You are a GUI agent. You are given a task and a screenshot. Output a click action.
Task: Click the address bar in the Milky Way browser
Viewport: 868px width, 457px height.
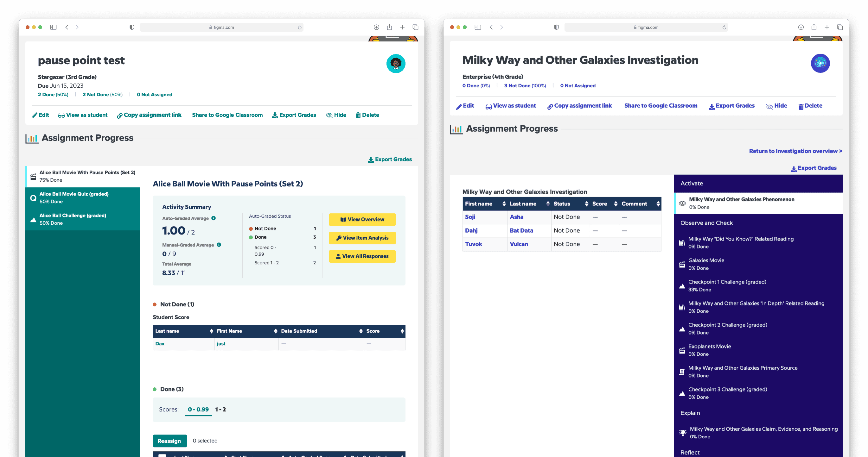(646, 27)
